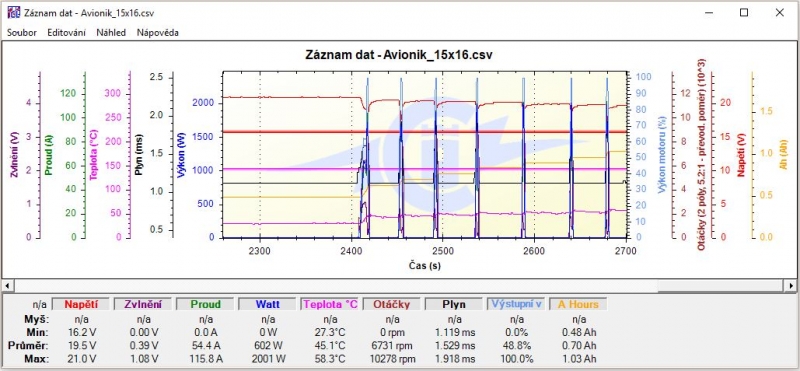
Task: Click the Max rpm value 10278 rpm
Action: click(x=391, y=359)
